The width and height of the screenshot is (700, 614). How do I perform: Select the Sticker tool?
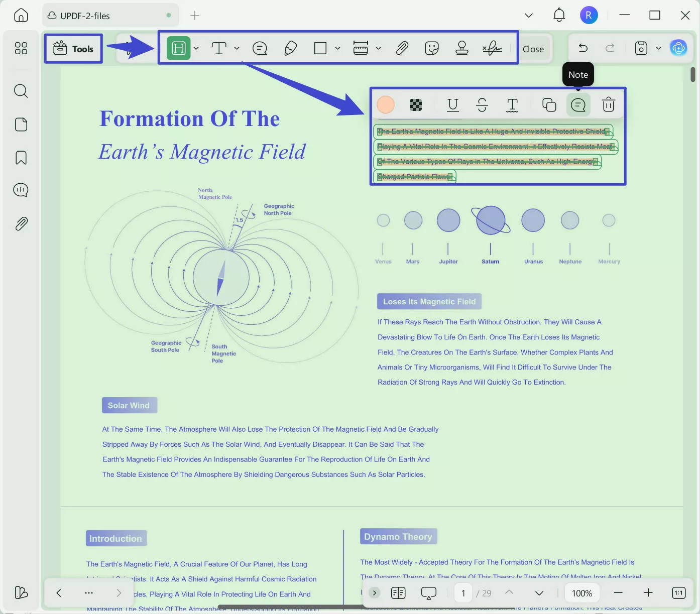[x=431, y=48]
